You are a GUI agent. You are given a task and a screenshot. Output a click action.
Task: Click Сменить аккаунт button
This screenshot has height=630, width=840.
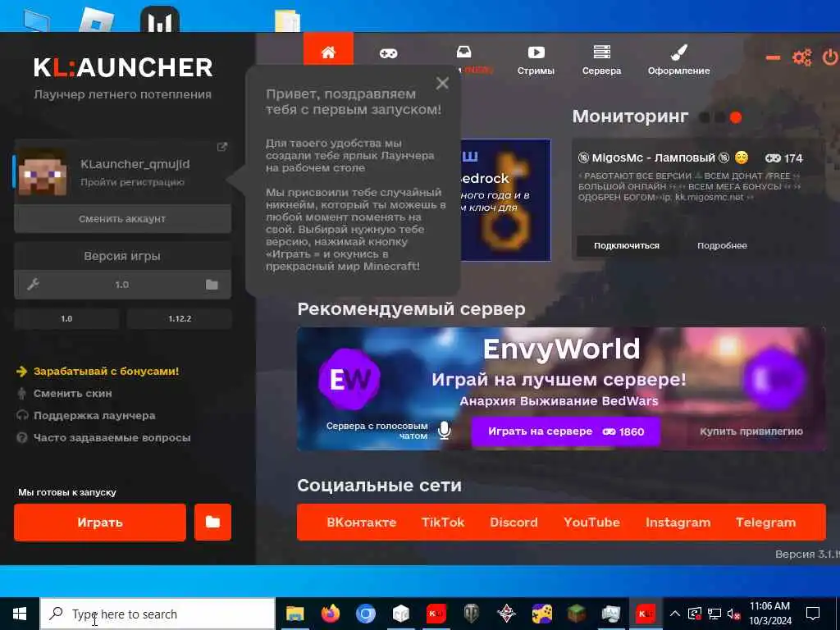tap(123, 218)
